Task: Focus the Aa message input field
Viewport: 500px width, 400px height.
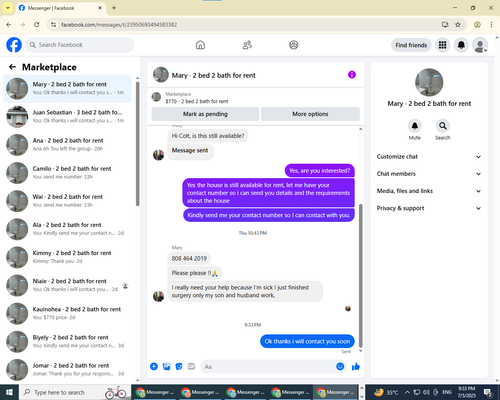Action: (273, 367)
